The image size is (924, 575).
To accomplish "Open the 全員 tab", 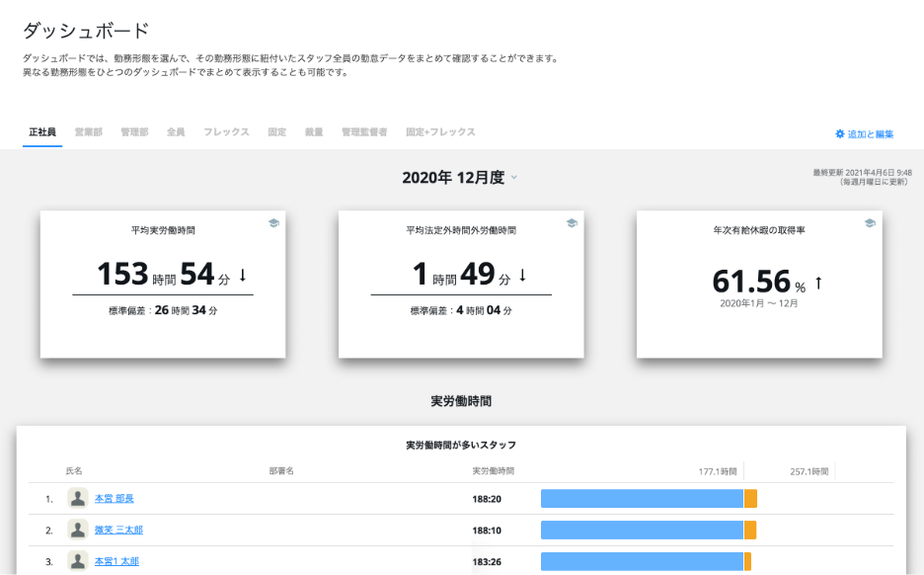I will point(176,132).
